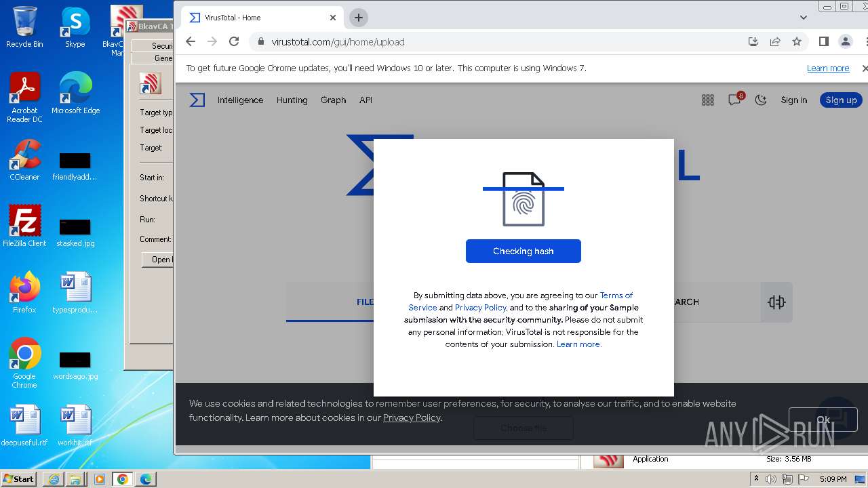The width and height of the screenshot is (868, 488).
Task: Toggle dark mode moon icon
Action: click(761, 100)
